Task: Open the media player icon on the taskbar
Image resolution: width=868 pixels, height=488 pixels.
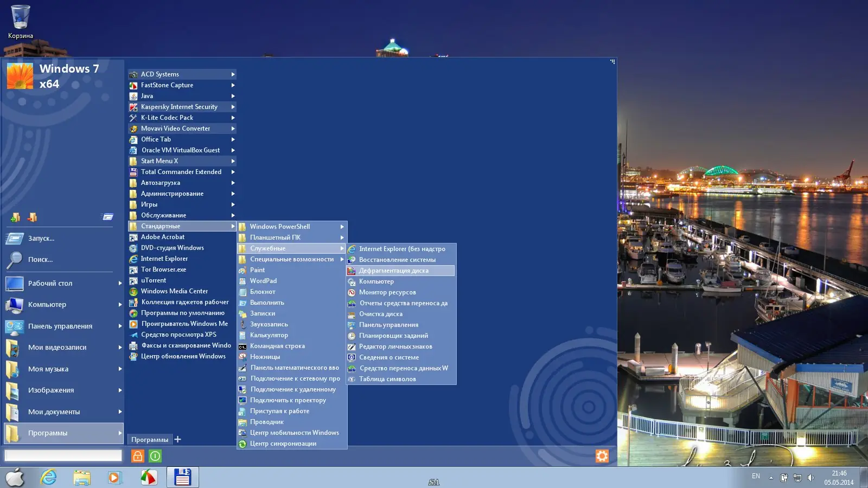Action: pyautogui.click(x=114, y=477)
